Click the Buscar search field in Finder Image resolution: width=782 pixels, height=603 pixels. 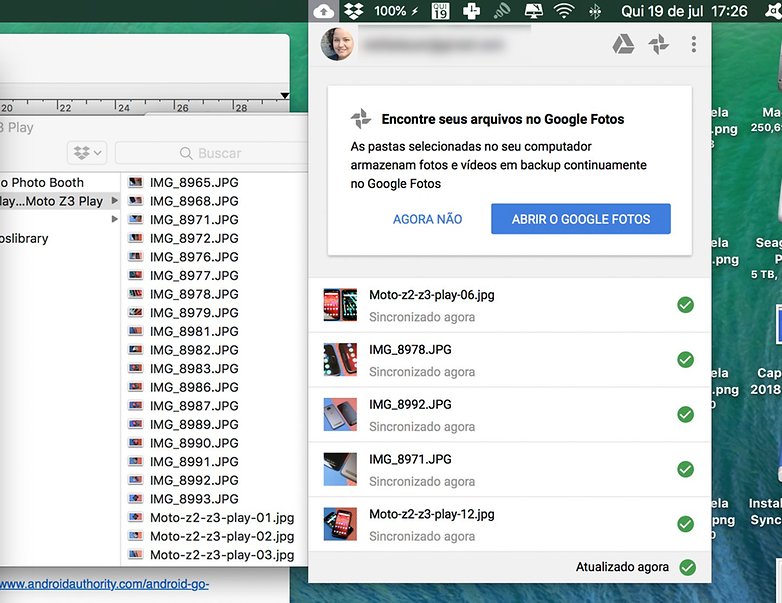point(211,153)
